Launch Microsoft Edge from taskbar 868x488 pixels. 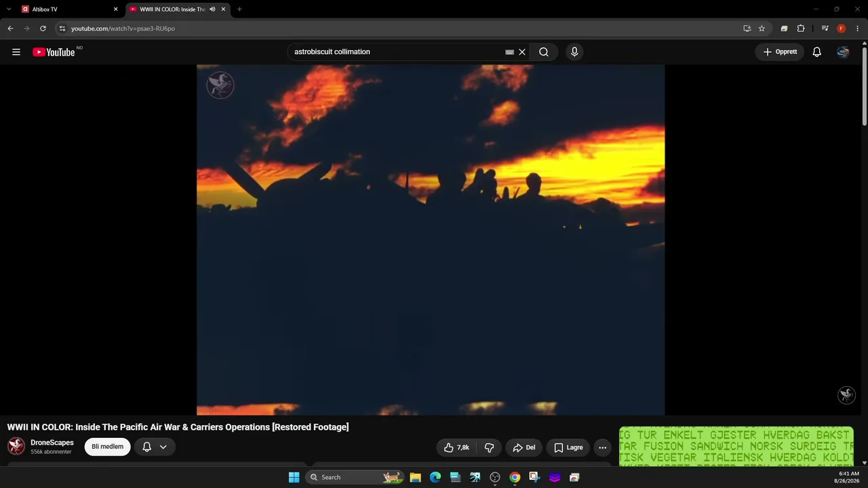click(435, 477)
